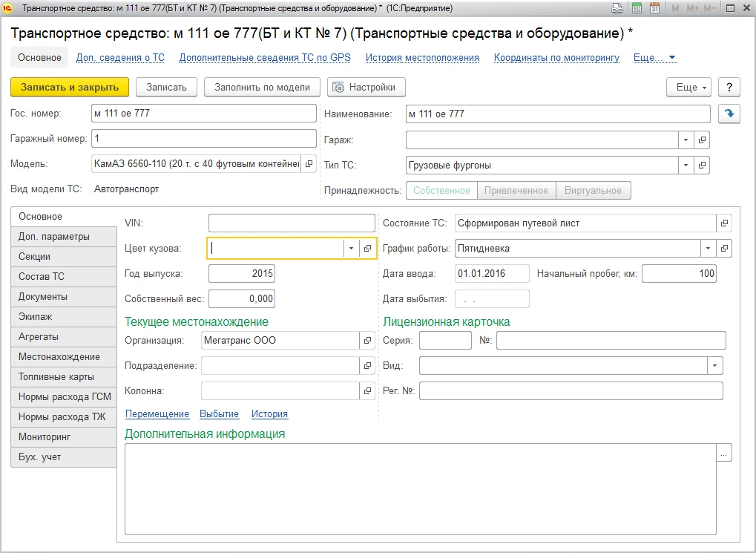The width and height of the screenshot is (756, 553).
Task: Open the История местоположения tab
Action: (x=422, y=58)
